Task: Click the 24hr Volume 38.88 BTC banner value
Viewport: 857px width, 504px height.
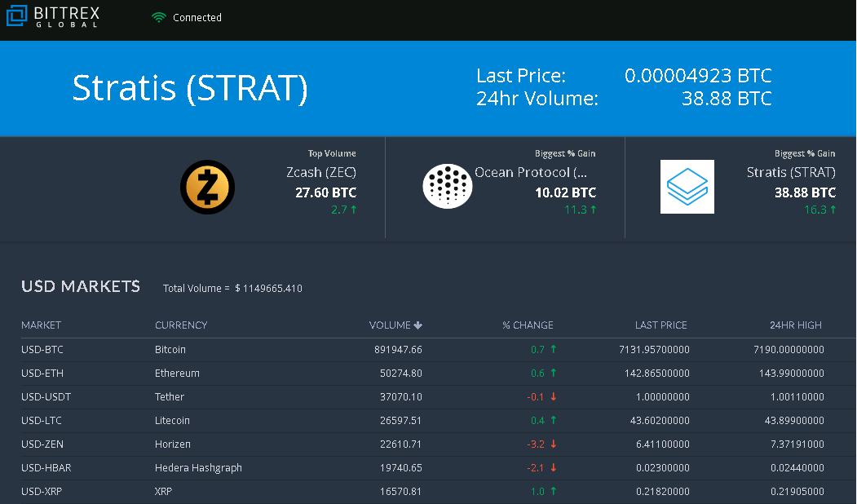Action: tap(727, 99)
